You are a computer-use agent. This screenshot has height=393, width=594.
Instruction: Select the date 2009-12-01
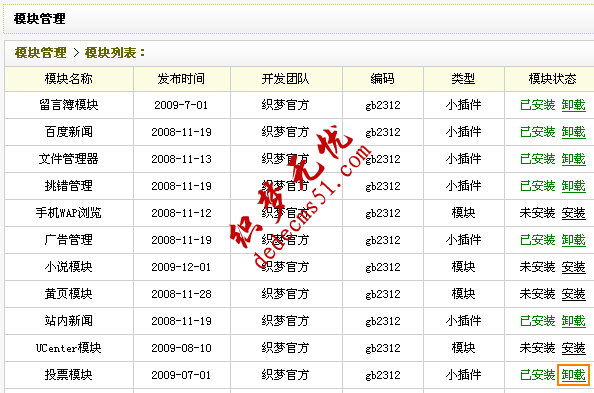click(x=181, y=267)
